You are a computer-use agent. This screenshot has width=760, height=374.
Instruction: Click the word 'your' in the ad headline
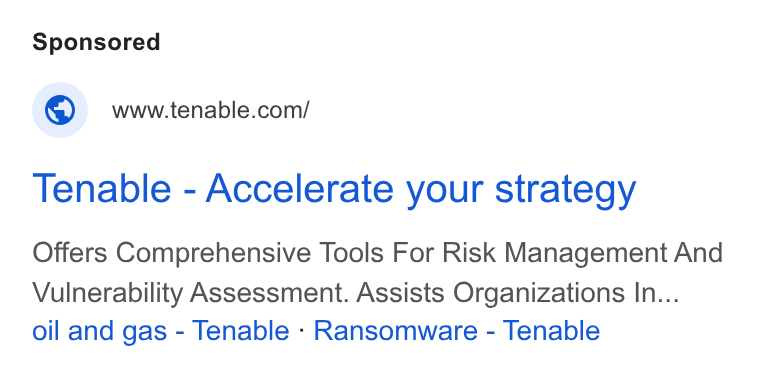pos(444,191)
